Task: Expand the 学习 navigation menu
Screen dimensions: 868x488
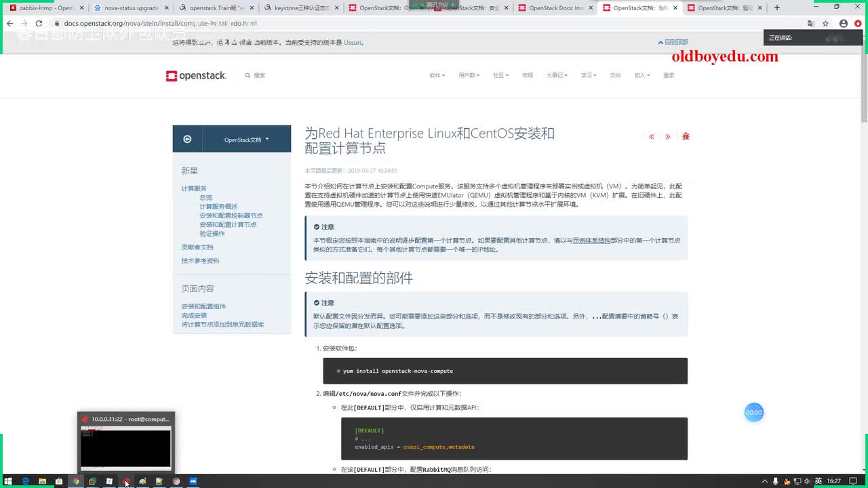Action: click(588, 75)
